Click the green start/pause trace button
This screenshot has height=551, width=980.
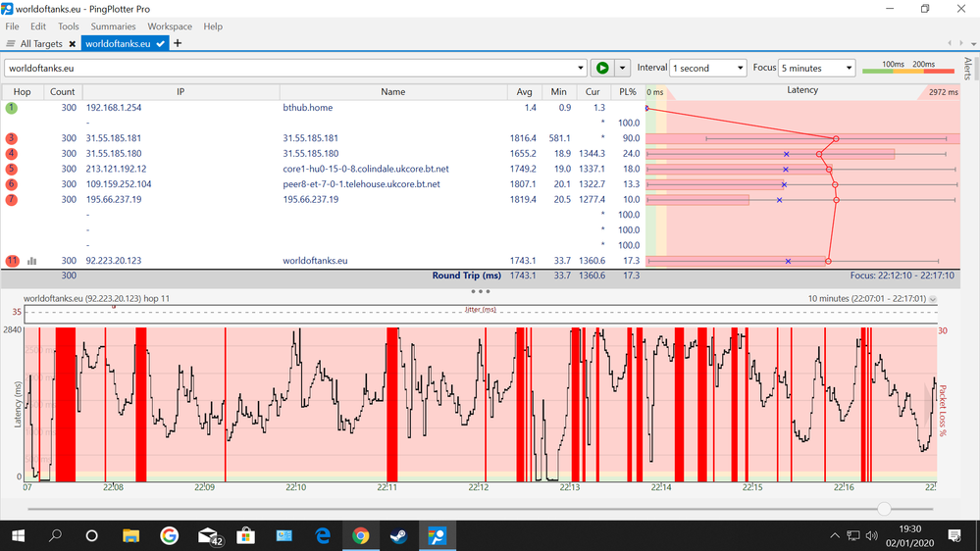click(602, 69)
